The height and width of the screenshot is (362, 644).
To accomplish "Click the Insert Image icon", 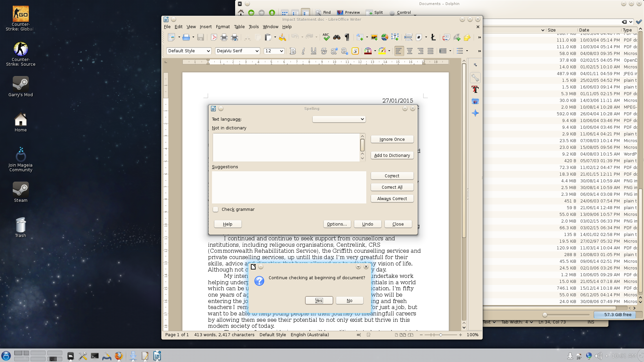I will point(374,38).
